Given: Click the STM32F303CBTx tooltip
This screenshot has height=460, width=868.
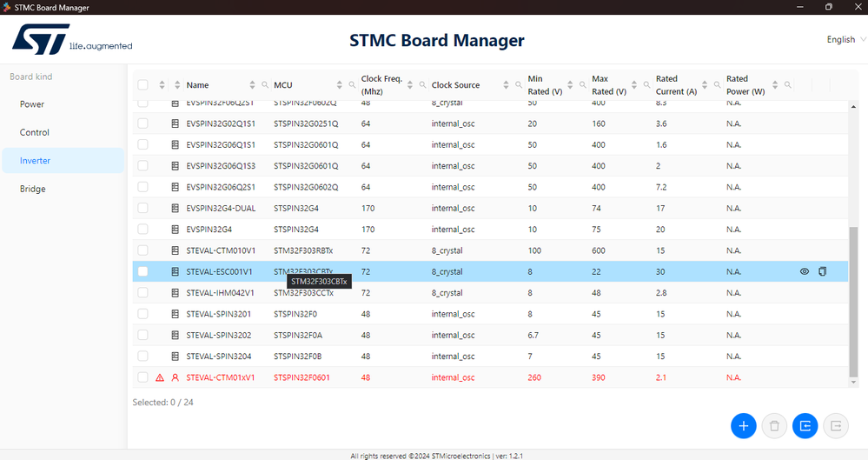Looking at the screenshot, I should [x=319, y=282].
